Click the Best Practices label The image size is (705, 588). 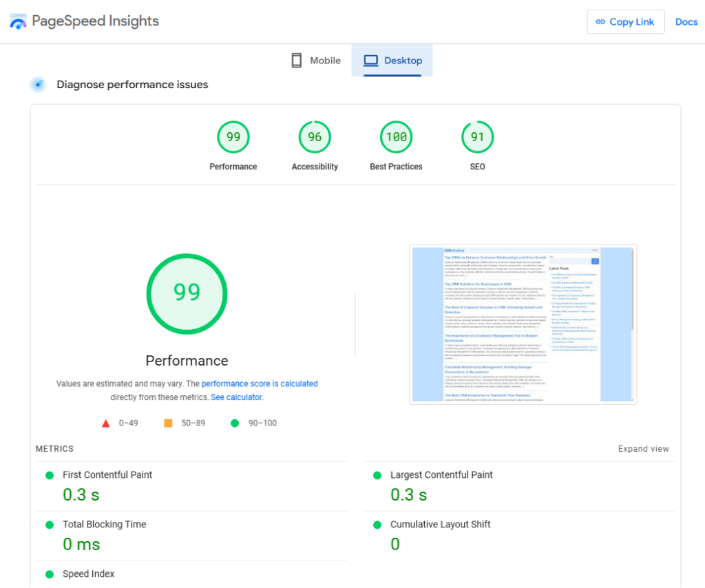pyautogui.click(x=396, y=167)
